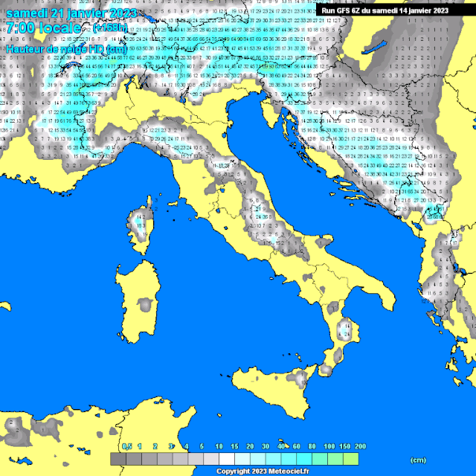Pick the pure white legend swatch
The height and width of the screenshot is (476, 476).
[x=227, y=459]
